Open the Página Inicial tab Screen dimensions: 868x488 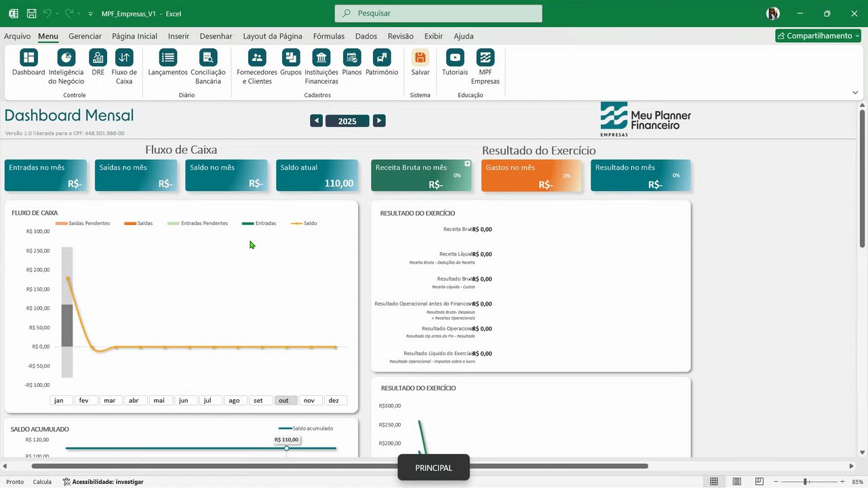point(134,36)
